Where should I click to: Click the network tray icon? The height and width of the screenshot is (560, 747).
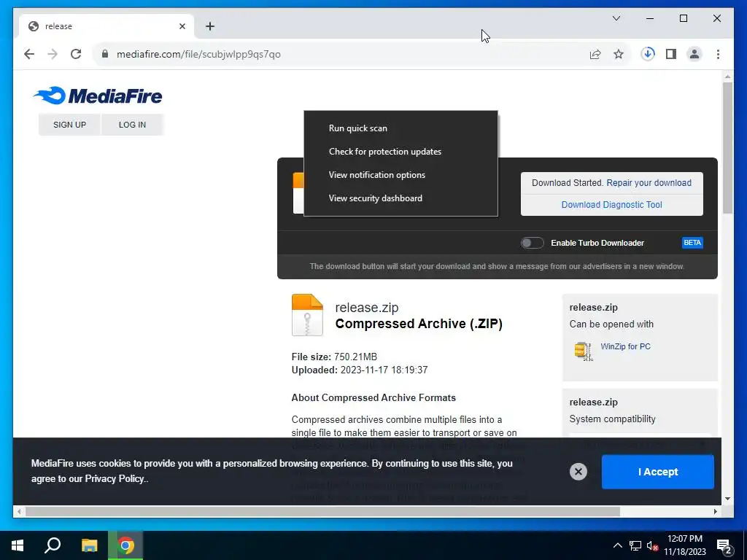click(635, 545)
